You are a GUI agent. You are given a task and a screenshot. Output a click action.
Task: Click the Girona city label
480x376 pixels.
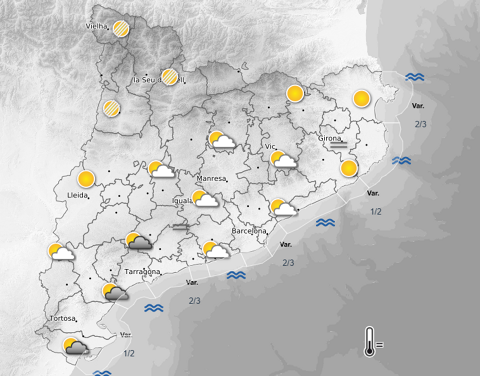click(x=330, y=138)
